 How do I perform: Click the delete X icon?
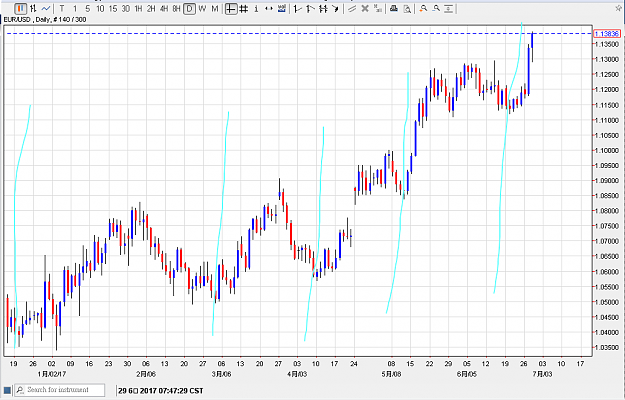click(x=365, y=8)
